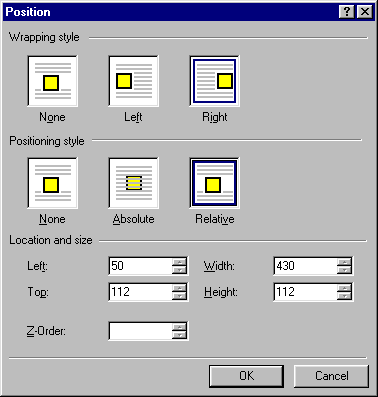Choose the Absolute positioning style icon
The width and height of the screenshot is (378, 397).
tap(133, 183)
